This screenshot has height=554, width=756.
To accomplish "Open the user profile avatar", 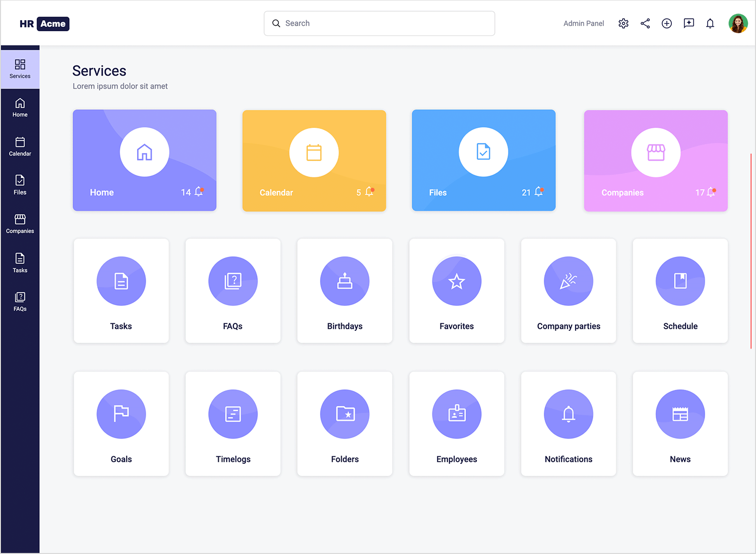I will coord(738,23).
